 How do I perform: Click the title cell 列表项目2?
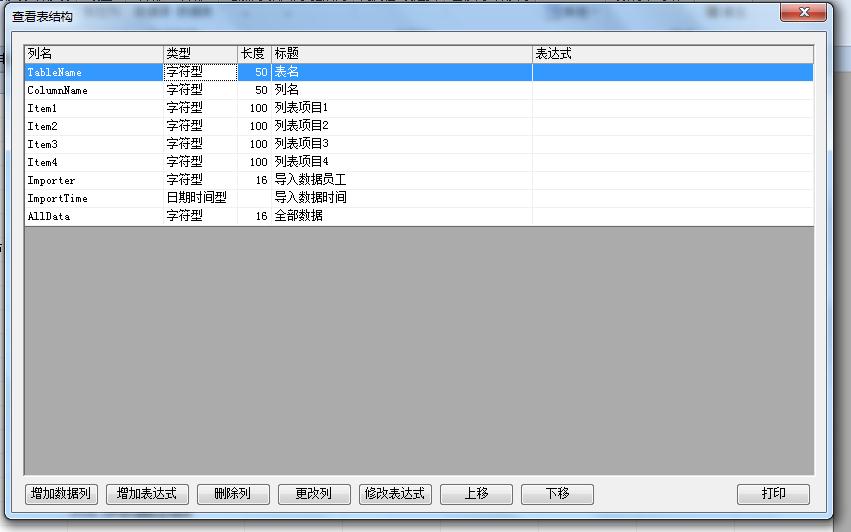point(402,126)
